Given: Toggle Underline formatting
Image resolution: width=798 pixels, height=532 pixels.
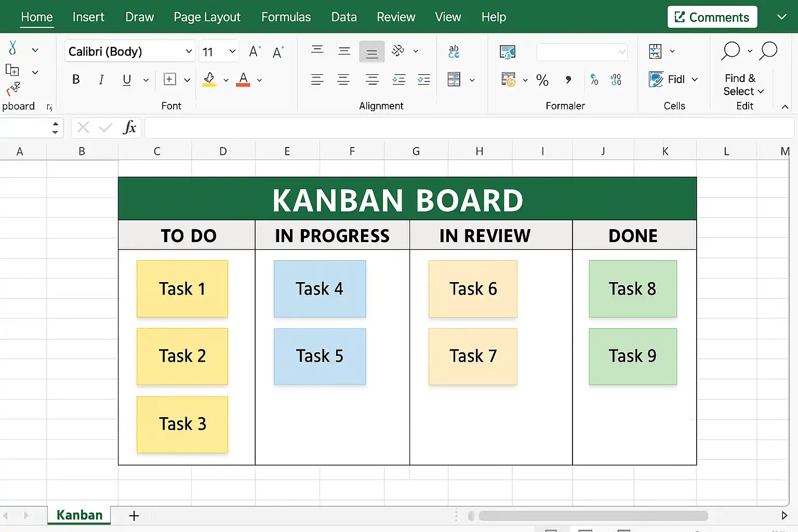Looking at the screenshot, I should click(x=127, y=79).
